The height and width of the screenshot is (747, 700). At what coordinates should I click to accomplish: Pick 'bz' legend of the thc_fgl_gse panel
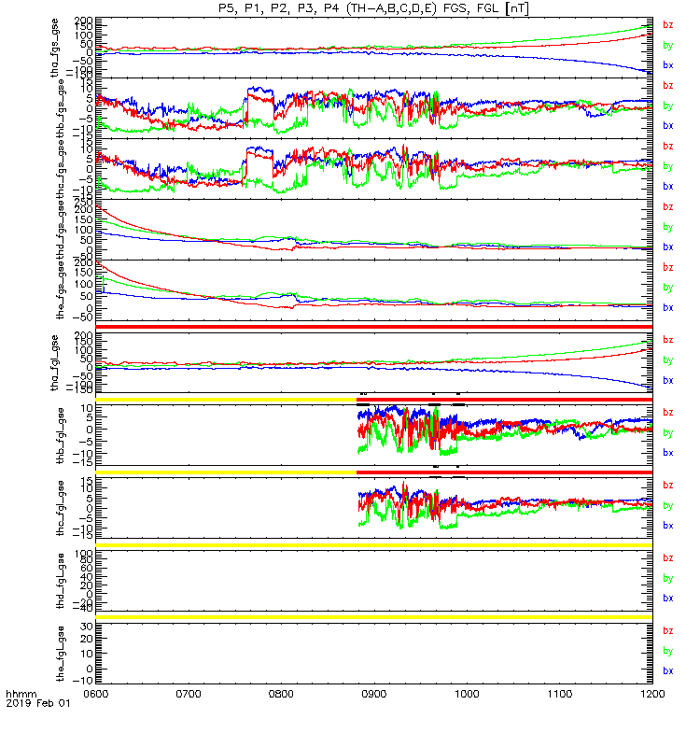click(x=668, y=485)
